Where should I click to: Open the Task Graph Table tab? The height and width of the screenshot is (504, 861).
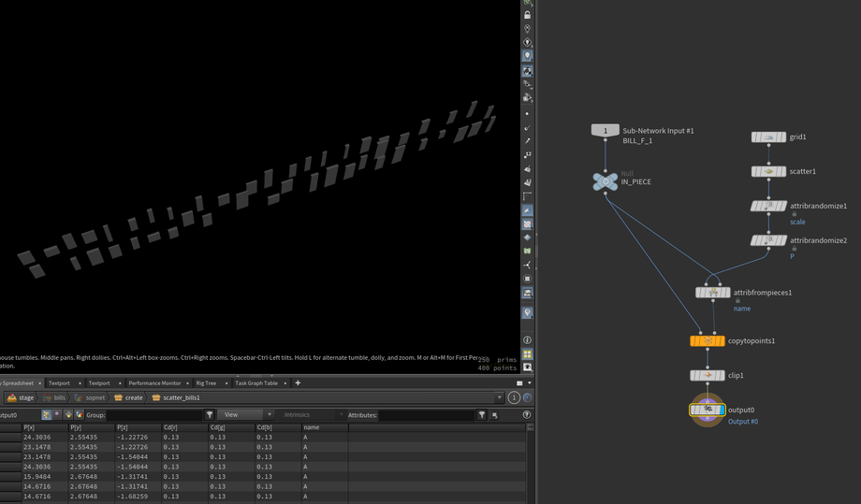(x=256, y=382)
